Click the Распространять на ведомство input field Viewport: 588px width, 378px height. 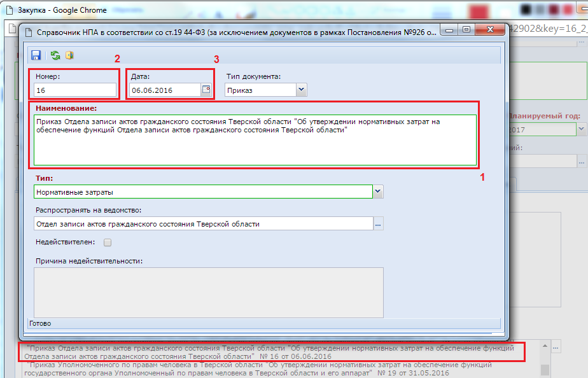[x=202, y=224]
